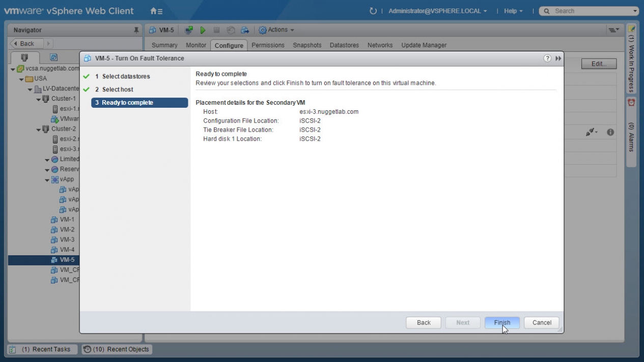Open the Actions dropdown menu
This screenshot has width=644, height=362.
[x=276, y=30]
